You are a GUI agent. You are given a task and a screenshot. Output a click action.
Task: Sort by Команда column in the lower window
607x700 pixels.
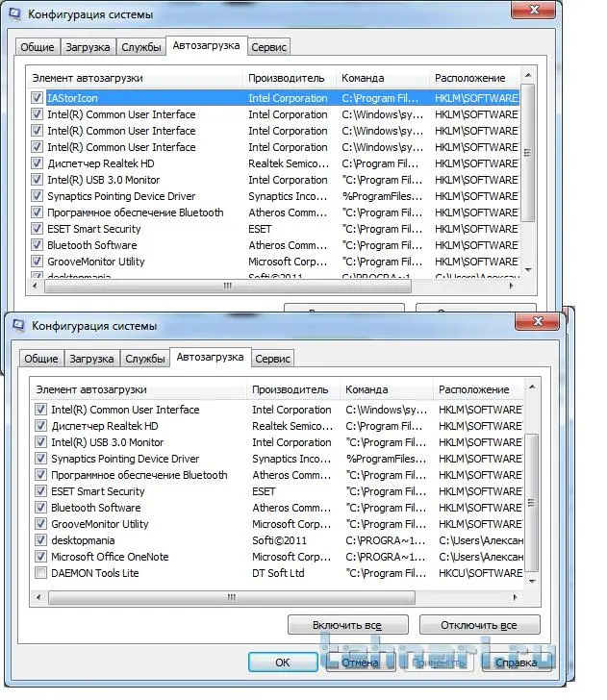tap(386, 389)
